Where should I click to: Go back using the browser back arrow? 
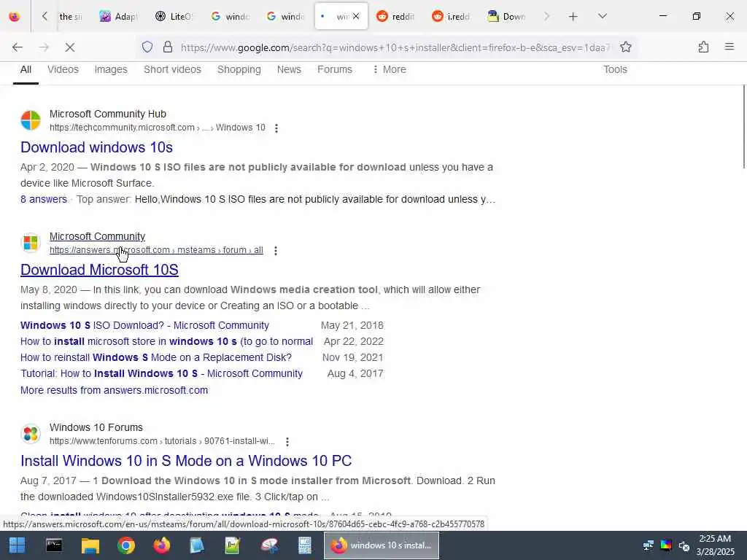click(18, 47)
